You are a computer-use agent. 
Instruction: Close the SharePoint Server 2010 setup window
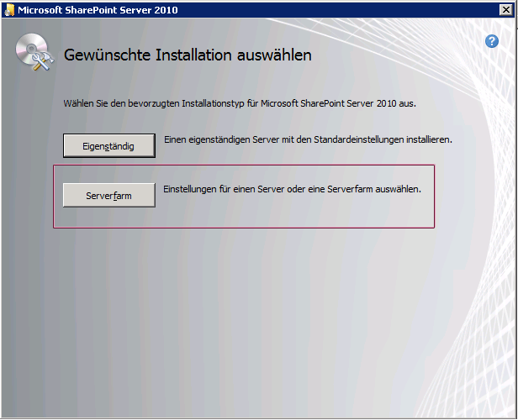505,10
